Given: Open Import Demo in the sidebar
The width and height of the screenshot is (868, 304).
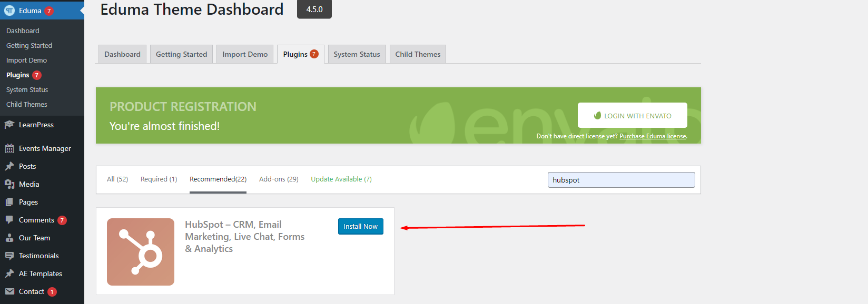Looking at the screenshot, I should [x=26, y=60].
